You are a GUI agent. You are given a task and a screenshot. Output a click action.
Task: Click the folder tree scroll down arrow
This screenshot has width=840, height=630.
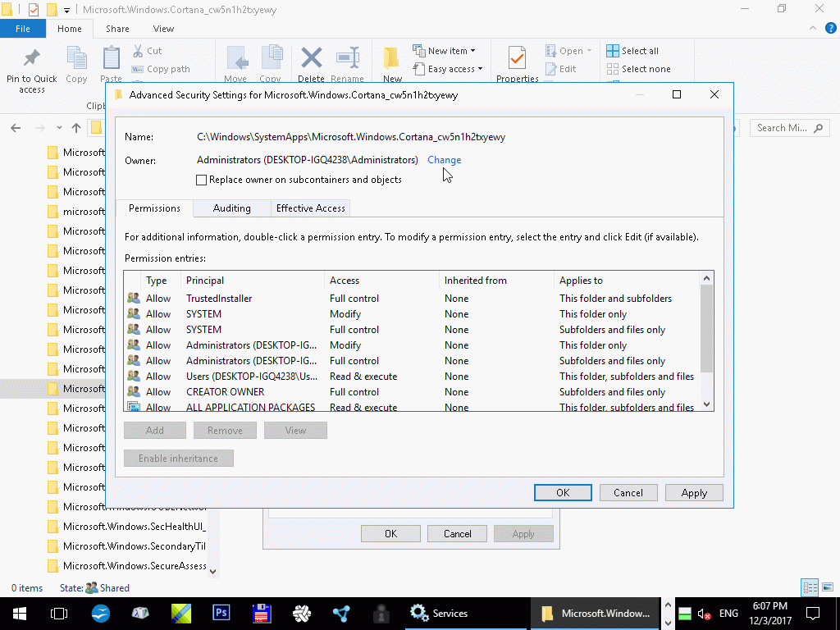tap(212, 572)
